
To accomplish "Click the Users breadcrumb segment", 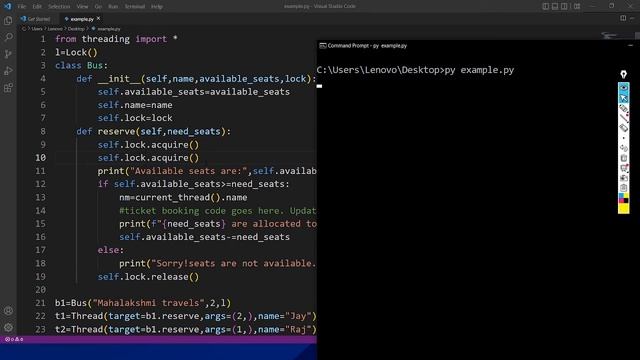I will click(x=37, y=29).
